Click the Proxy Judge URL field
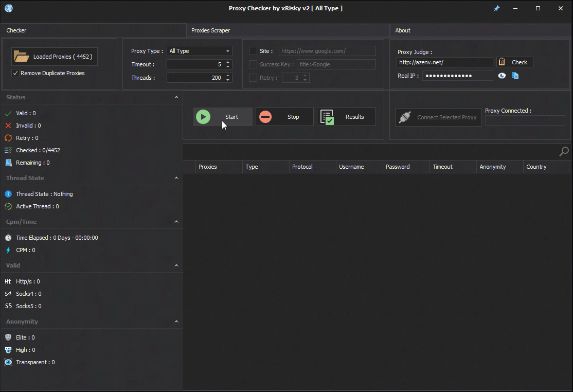 click(445, 62)
